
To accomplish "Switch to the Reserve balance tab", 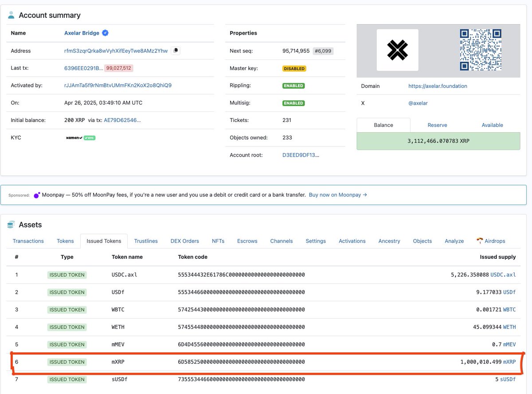I will (x=437, y=125).
